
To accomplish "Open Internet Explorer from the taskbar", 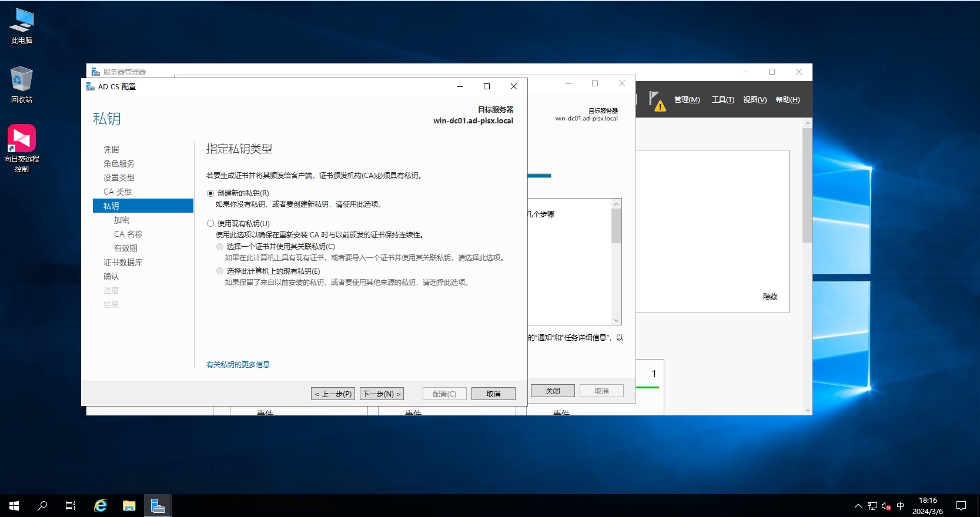I will [101, 505].
